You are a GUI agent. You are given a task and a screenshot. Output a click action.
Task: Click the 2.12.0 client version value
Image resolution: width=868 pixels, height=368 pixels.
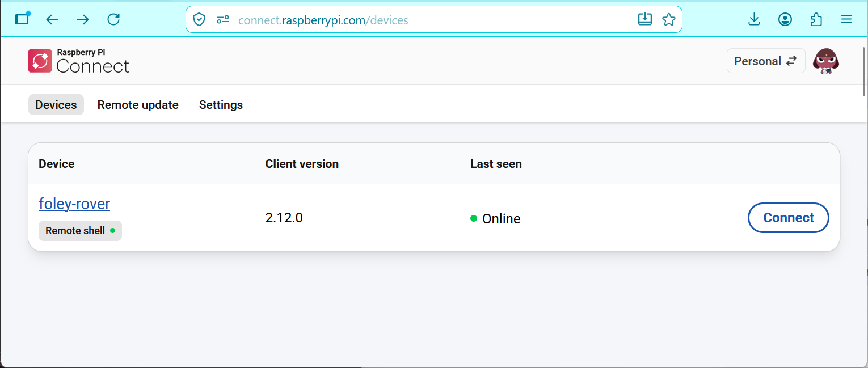click(284, 218)
